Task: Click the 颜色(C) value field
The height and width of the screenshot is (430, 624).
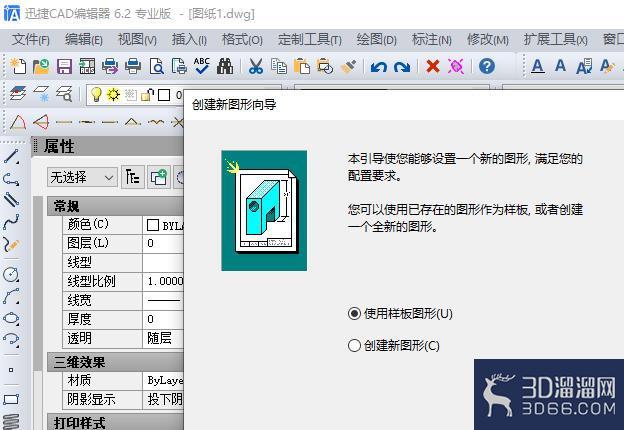Action: point(164,225)
